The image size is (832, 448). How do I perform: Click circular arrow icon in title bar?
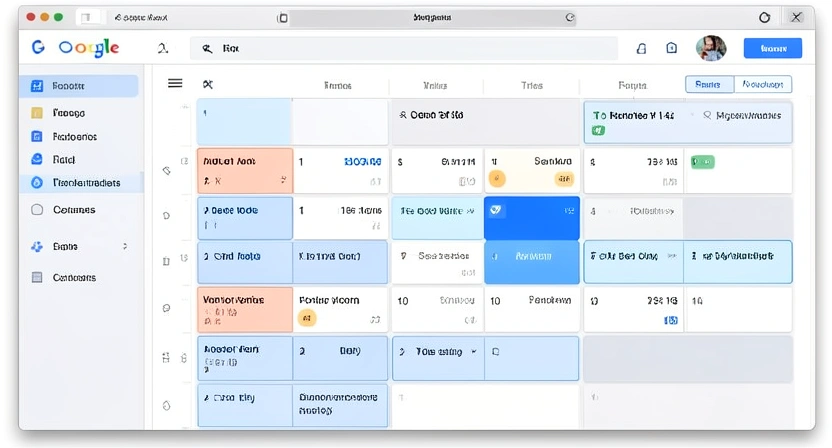[x=764, y=18]
